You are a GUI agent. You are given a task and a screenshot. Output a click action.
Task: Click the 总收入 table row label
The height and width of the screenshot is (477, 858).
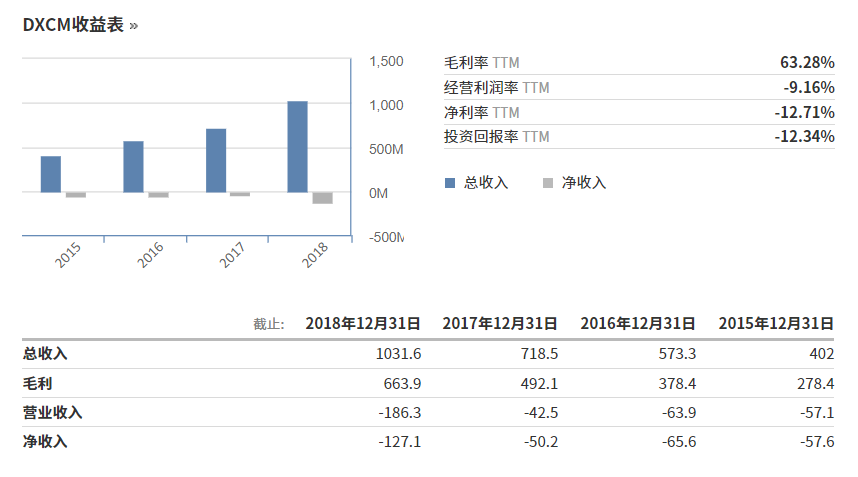pyautogui.click(x=45, y=354)
